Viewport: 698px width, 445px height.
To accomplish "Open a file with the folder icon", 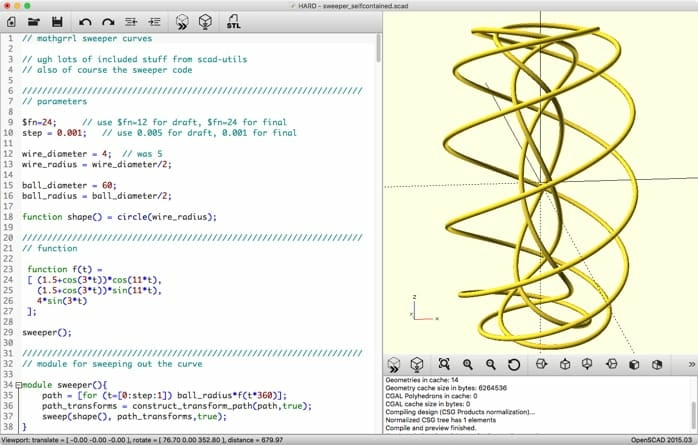I will 33,20.
